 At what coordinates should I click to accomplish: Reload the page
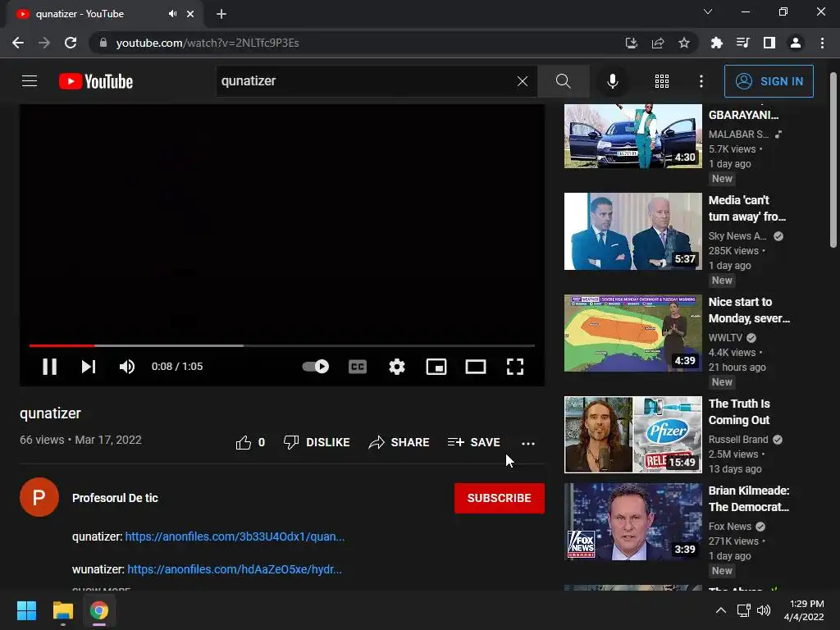click(x=71, y=43)
